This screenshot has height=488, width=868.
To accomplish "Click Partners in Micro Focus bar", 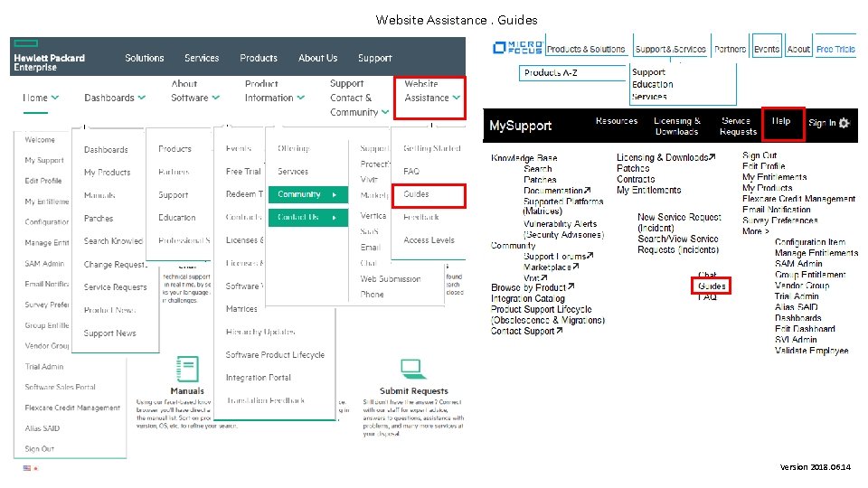I will [731, 49].
